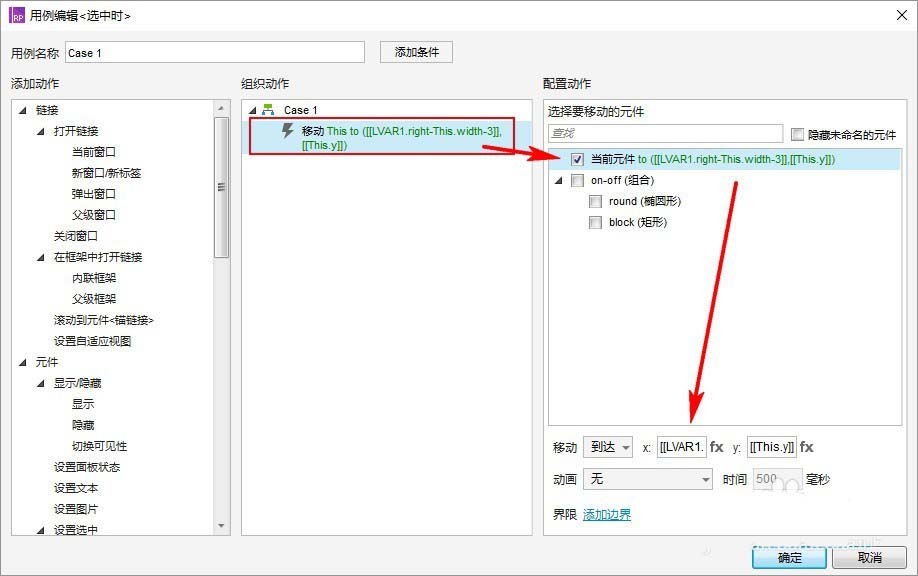This screenshot has height=576, width=918.
Task: Collapse the 链接 action category
Action: click(x=22, y=110)
